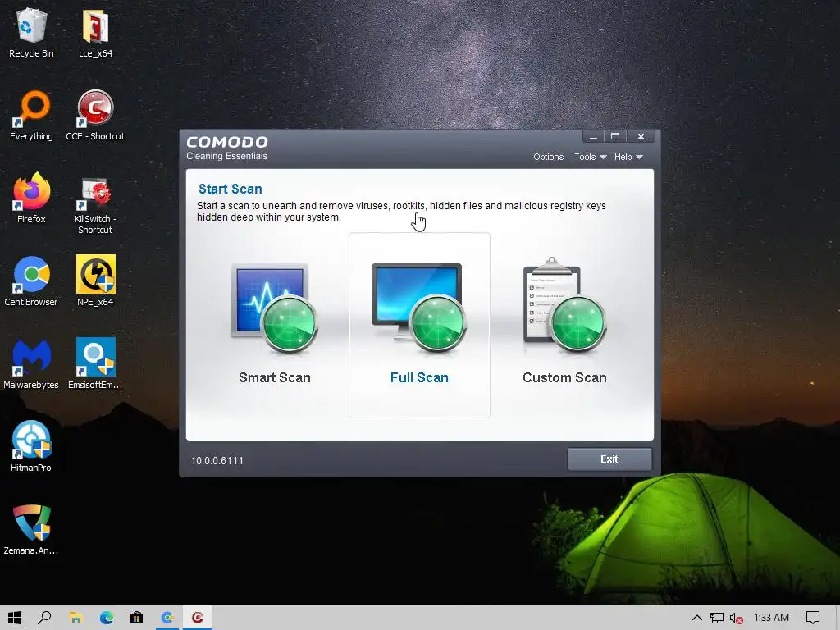Select the Everything search shortcut
This screenshot has height=630, width=840.
pos(31,116)
